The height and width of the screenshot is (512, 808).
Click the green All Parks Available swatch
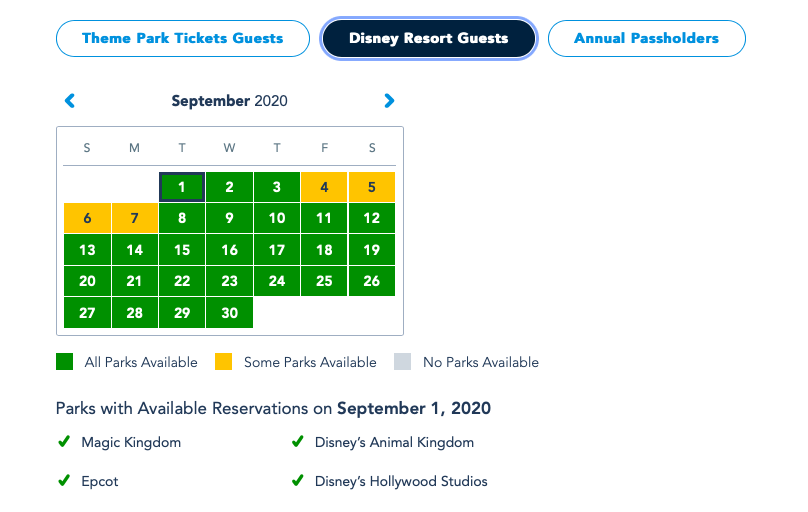click(x=65, y=362)
